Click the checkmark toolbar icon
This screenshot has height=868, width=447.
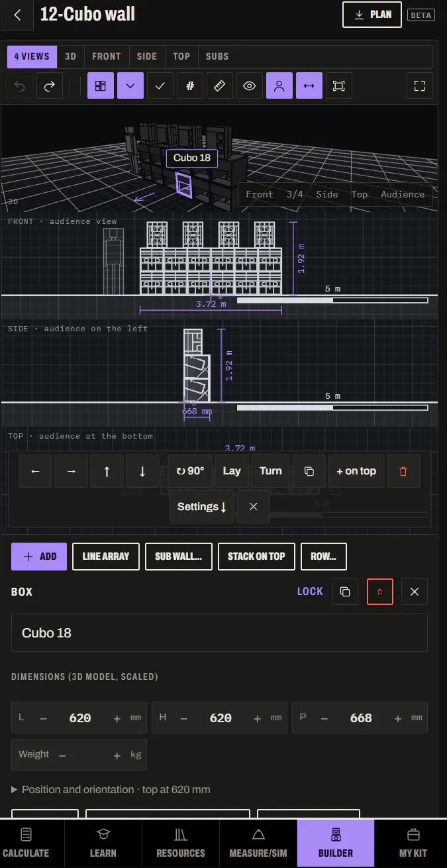[x=160, y=86]
